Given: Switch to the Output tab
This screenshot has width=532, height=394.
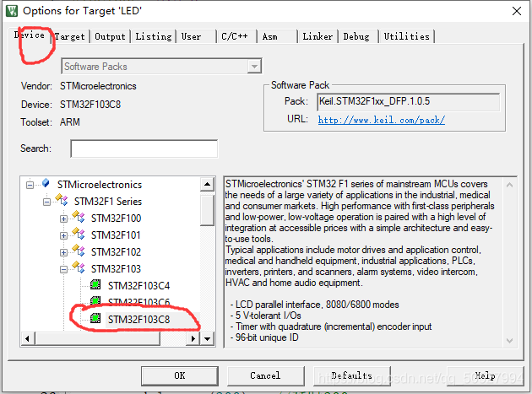Looking at the screenshot, I should coord(110,36).
